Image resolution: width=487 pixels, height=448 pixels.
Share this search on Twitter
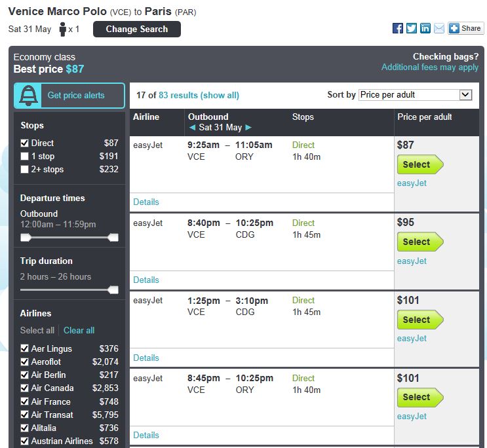pos(412,28)
